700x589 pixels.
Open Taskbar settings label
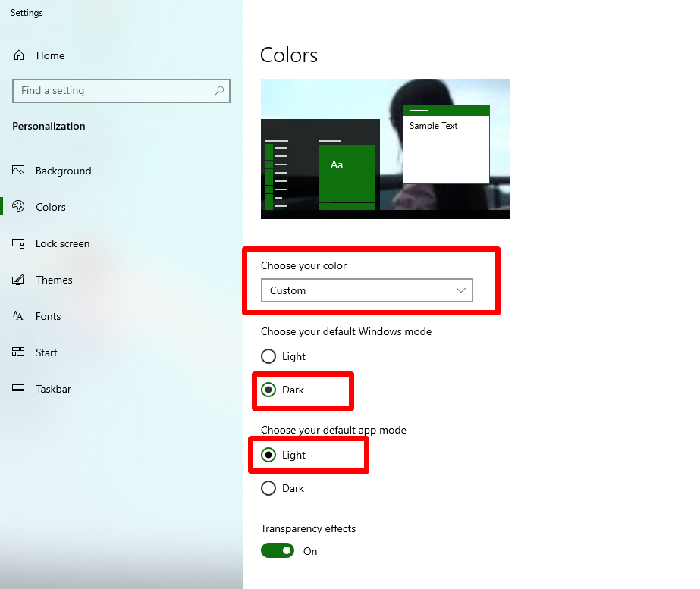(x=54, y=389)
